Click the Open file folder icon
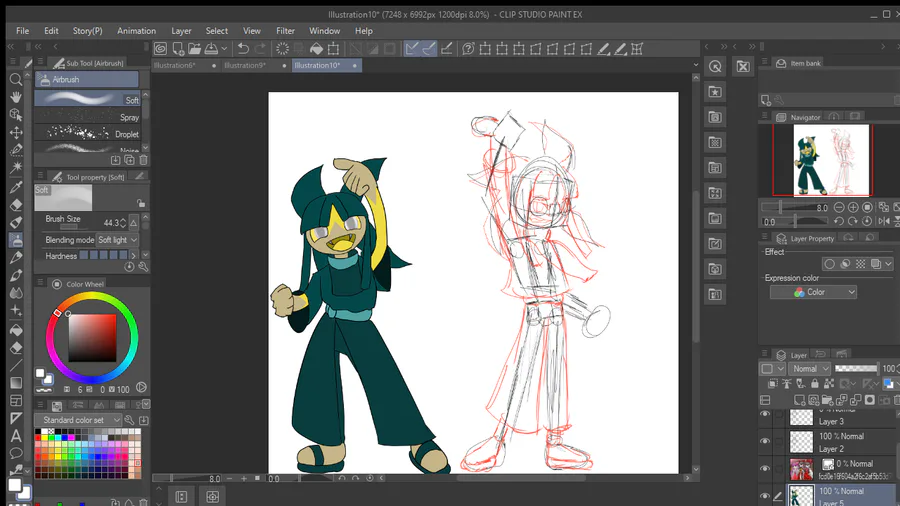The width and height of the screenshot is (900, 506). point(195,49)
